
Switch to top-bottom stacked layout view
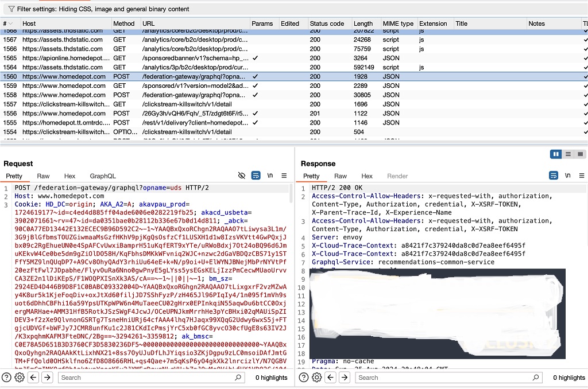(568, 154)
